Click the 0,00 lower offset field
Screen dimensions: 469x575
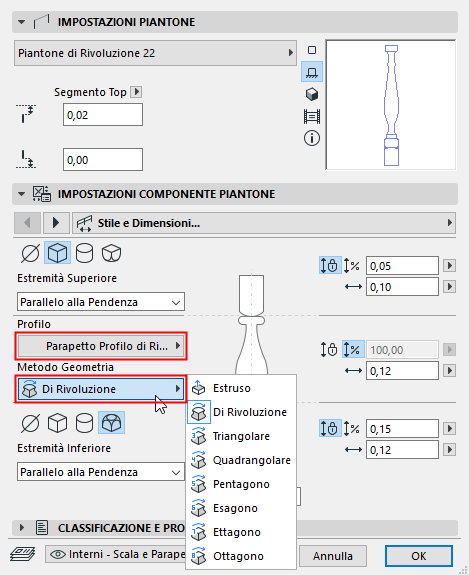103,160
